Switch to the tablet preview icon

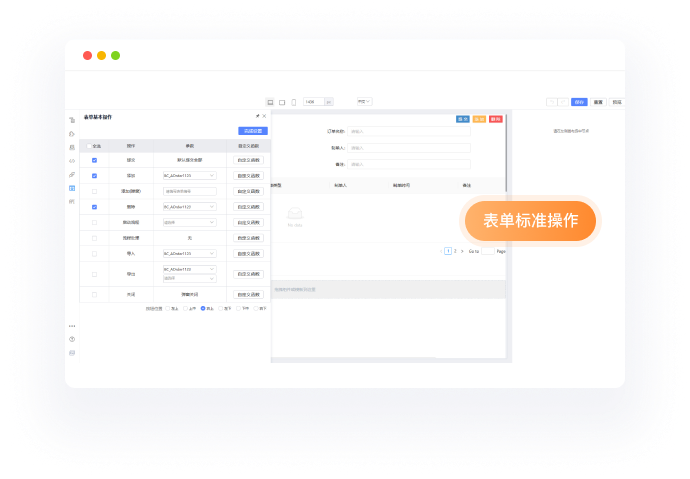point(281,102)
